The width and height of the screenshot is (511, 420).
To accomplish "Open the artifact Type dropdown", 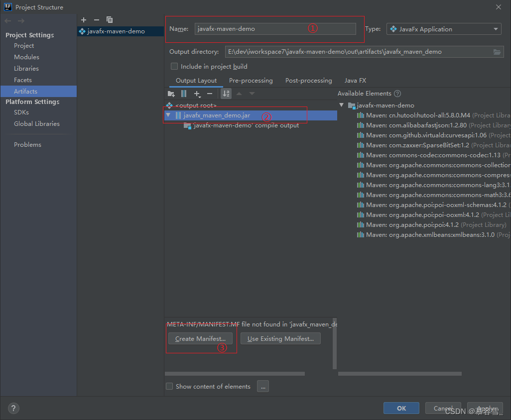I will (444, 29).
